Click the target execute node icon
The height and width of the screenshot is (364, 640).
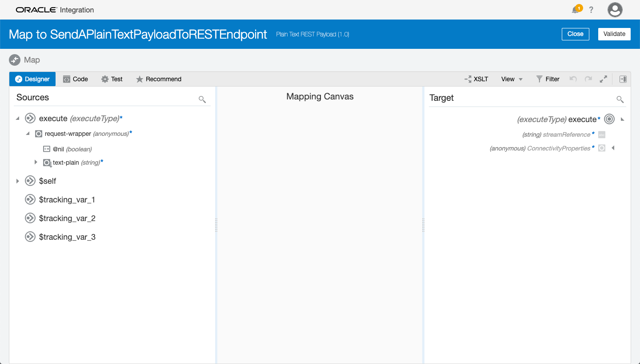tap(609, 119)
